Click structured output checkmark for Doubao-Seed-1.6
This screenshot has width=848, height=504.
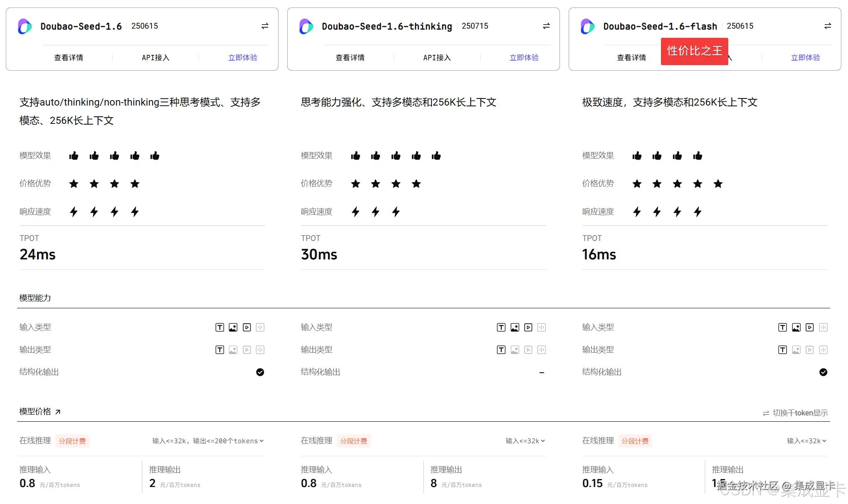click(260, 372)
